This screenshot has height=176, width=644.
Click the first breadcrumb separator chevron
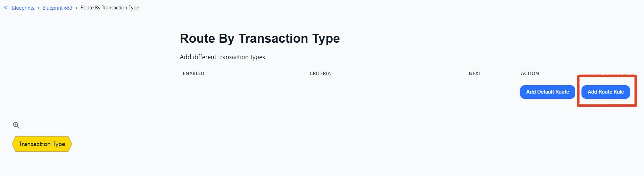38,8
